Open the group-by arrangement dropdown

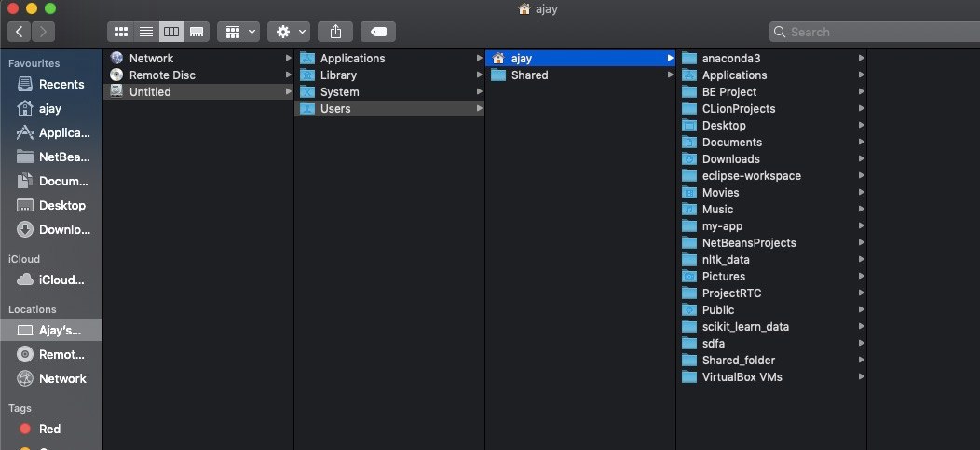point(238,32)
